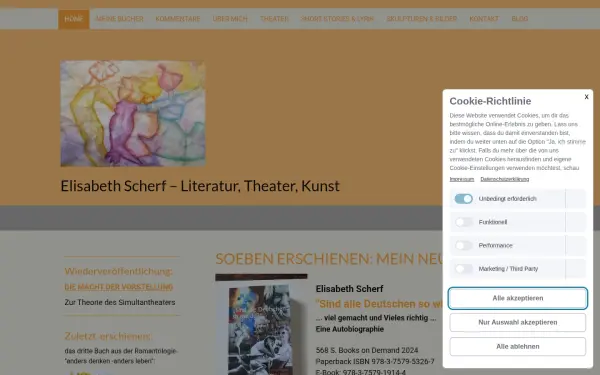
Task: Click the Zuletzt erschienen: heading
Action: pos(108,336)
